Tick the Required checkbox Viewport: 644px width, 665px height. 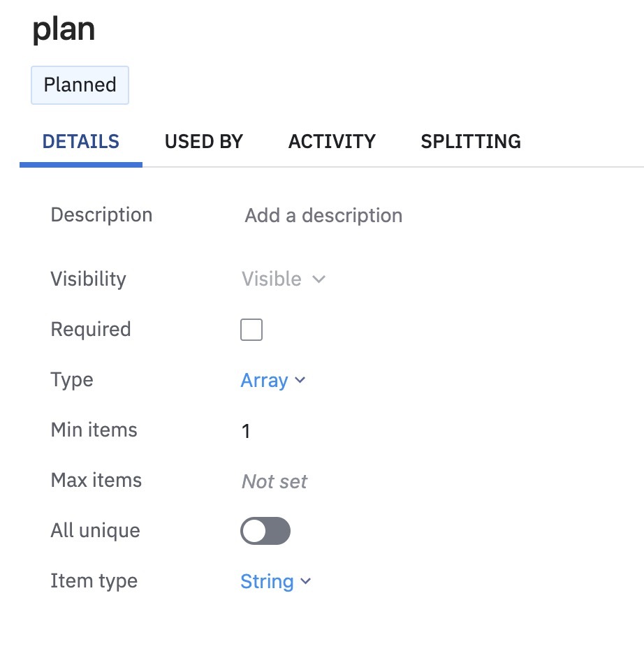[x=251, y=330]
